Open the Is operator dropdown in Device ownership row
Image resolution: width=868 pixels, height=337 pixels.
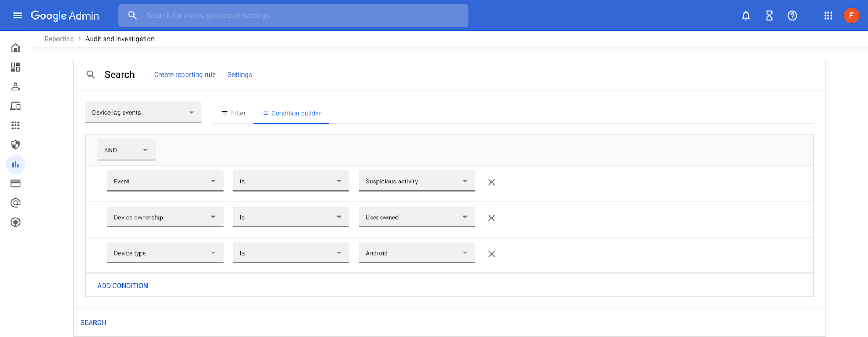click(x=291, y=217)
